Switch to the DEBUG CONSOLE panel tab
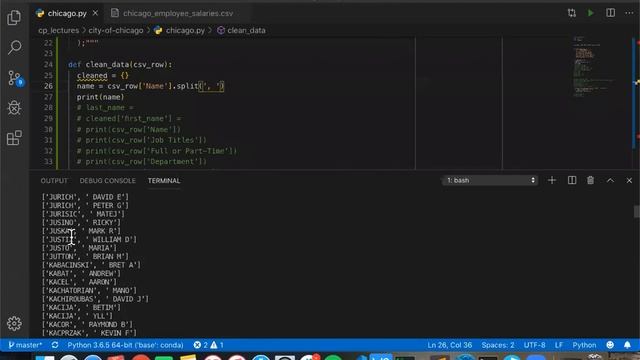 click(x=107, y=181)
